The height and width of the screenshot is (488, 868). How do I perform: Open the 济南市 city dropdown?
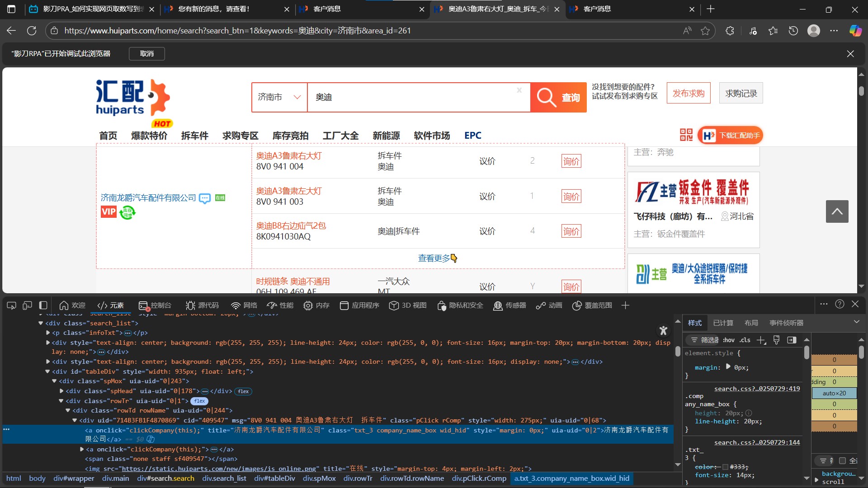pos(279,97)
